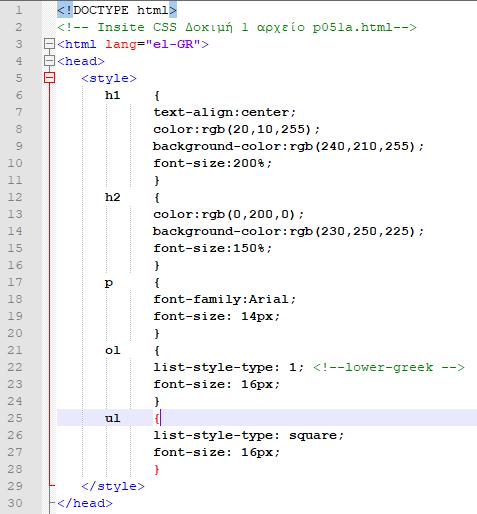Click line number 25 in the margin
Viewport: 477px width, 514px height.
click(15, 418)
